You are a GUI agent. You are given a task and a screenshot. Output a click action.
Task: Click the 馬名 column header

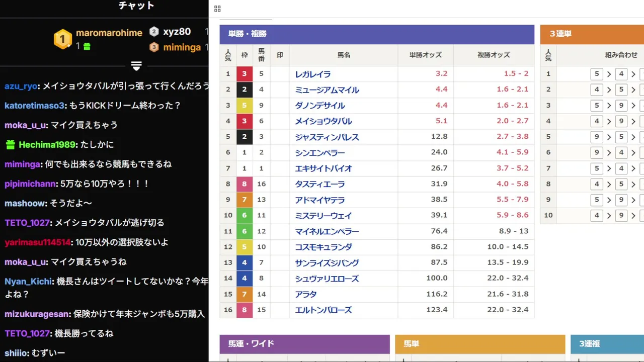click(x=344, y=55)
